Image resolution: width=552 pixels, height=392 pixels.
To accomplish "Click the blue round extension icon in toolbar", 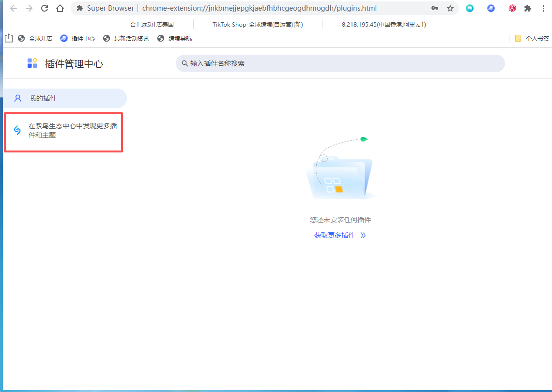I will [x=491, y=8].
